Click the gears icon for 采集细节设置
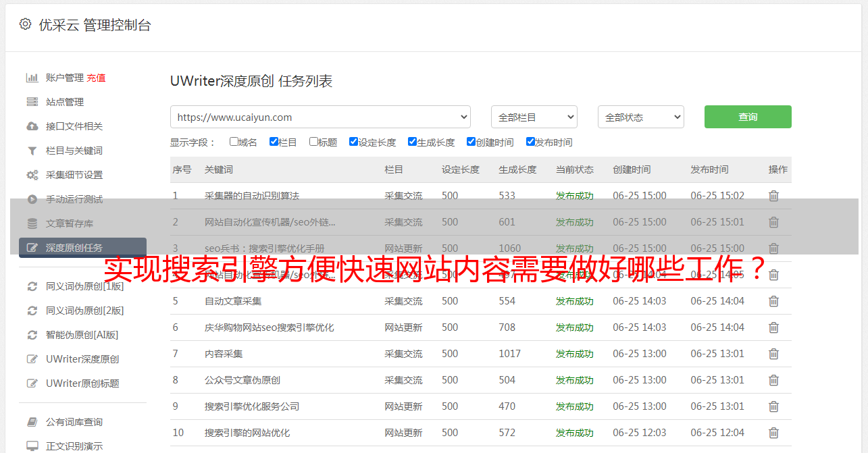Image resolution: width=868 pixels, height=453 pixels. (x=32, y=175)
